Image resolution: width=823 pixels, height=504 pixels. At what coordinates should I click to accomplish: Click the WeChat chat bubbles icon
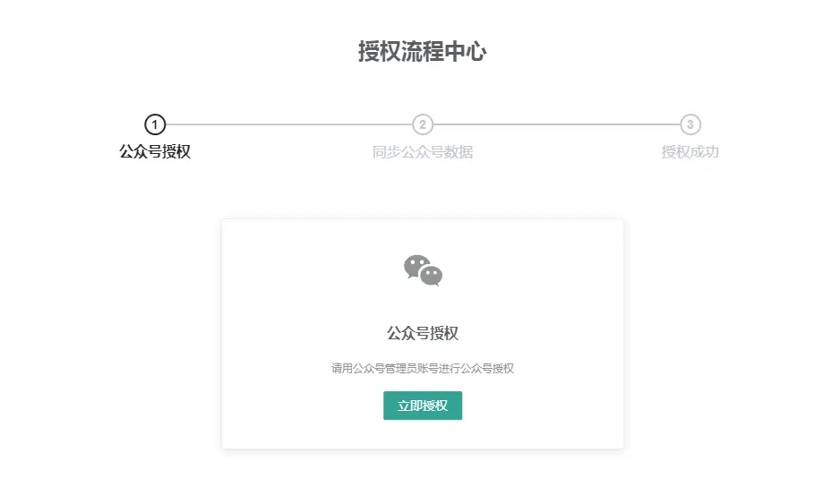[x=423, y=270]
